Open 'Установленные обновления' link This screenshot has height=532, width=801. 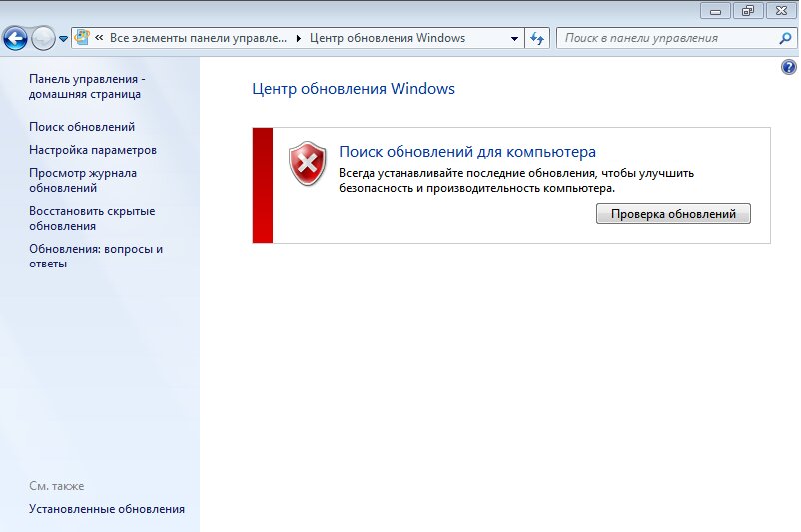107,509
